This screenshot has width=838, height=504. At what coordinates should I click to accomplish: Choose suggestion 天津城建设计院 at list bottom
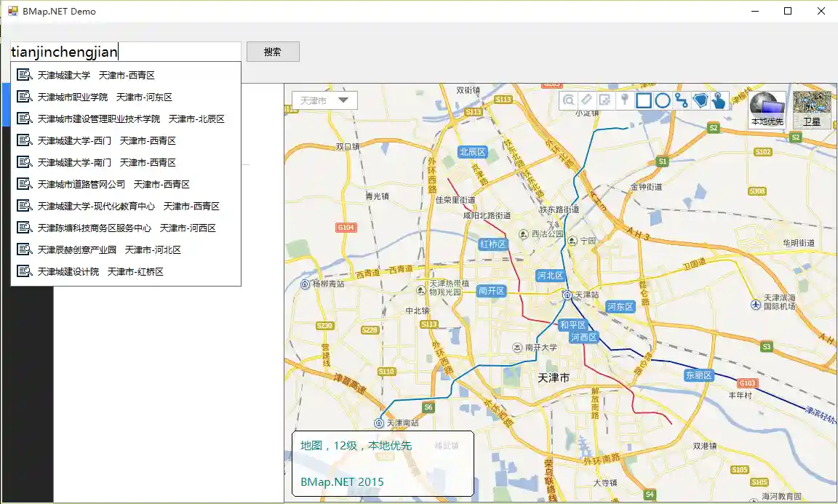100,271
